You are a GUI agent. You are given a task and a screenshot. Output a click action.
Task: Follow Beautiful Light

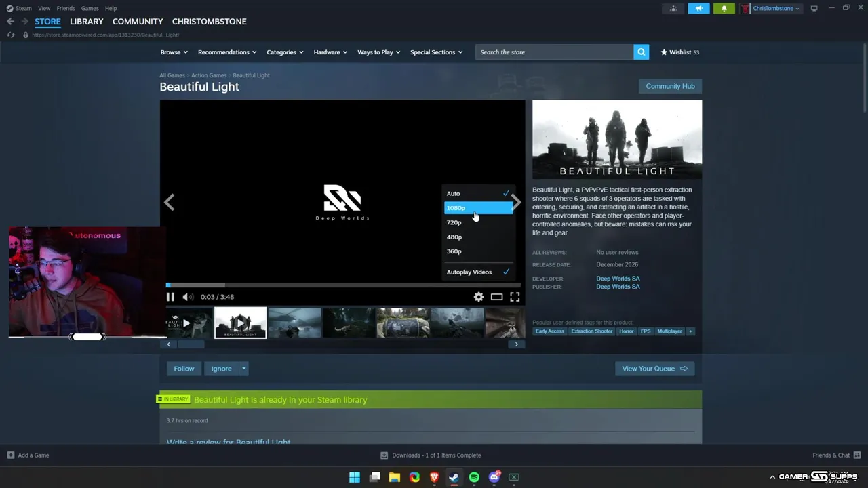tap(184, 369)
